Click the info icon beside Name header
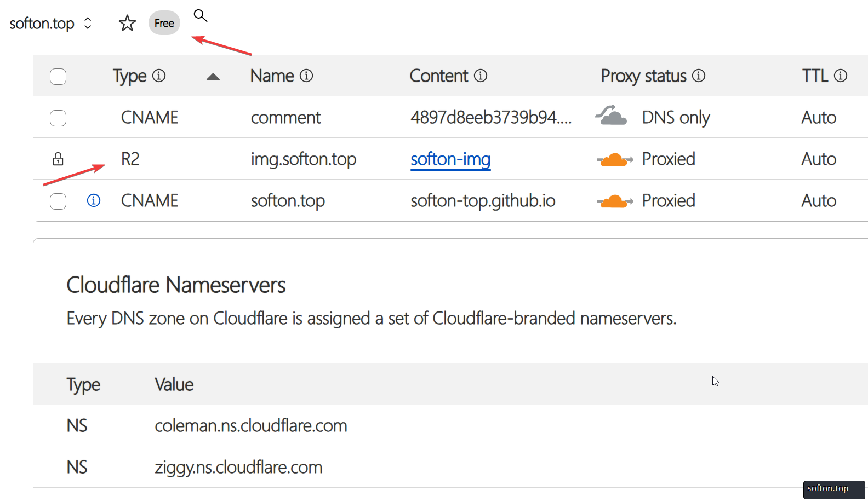868x502 pixels. 306,76
